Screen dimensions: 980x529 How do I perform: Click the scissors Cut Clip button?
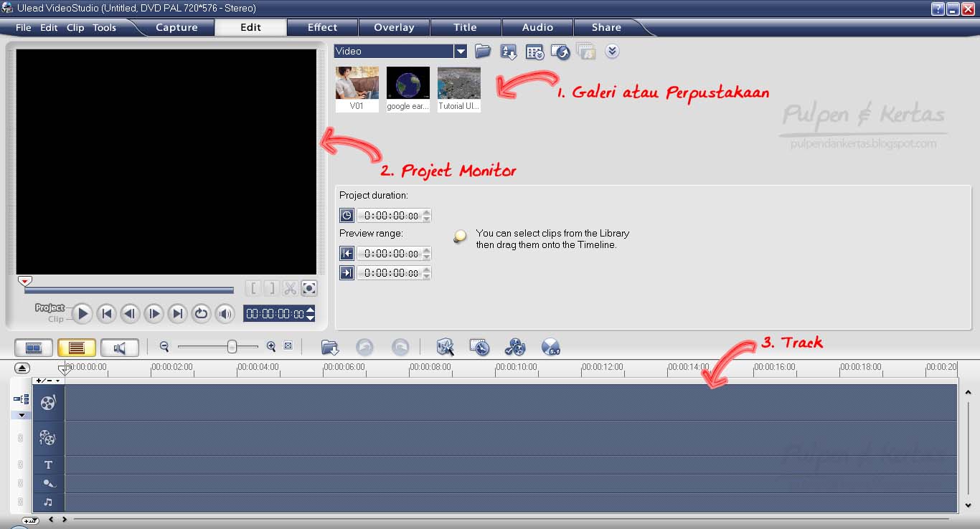coord(290,288)
